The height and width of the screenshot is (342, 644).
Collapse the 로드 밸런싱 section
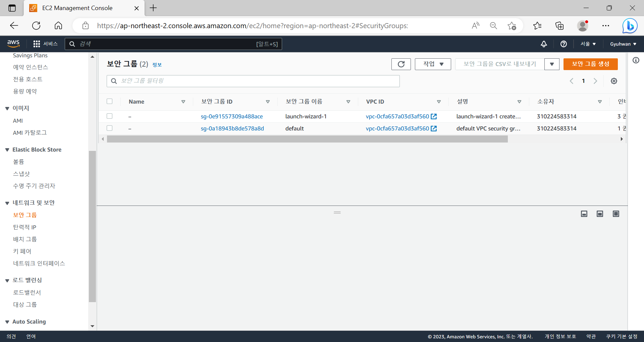[7, 280]
